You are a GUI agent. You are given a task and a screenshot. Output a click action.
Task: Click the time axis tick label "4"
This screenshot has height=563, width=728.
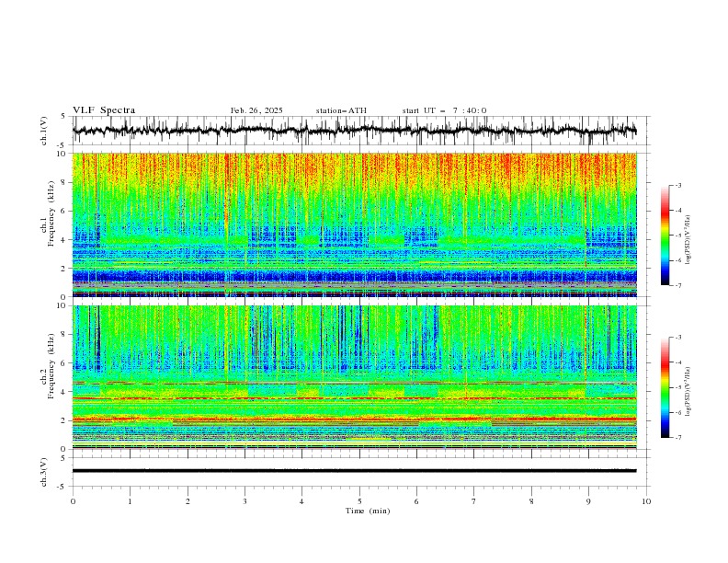pos(301,501)
